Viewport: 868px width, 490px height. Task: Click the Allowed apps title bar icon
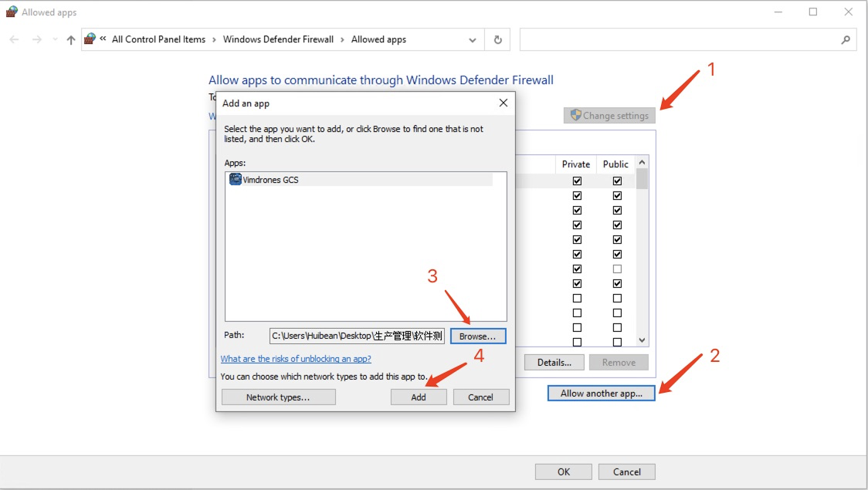(x=12, y=12)
